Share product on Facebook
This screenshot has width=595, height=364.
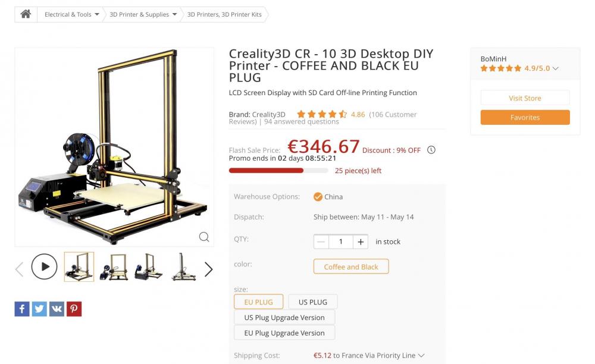[x=21, y=309]
